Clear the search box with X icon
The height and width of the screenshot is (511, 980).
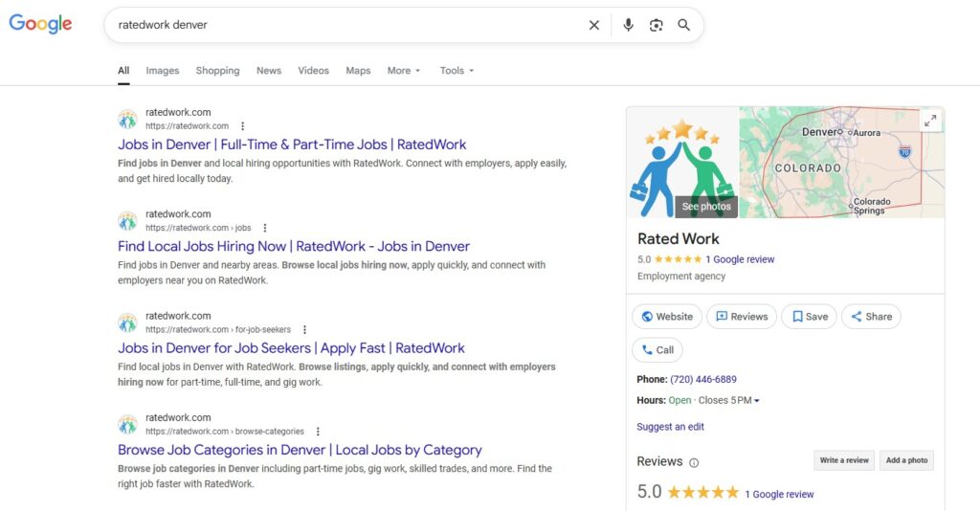[x=593, y=25]
